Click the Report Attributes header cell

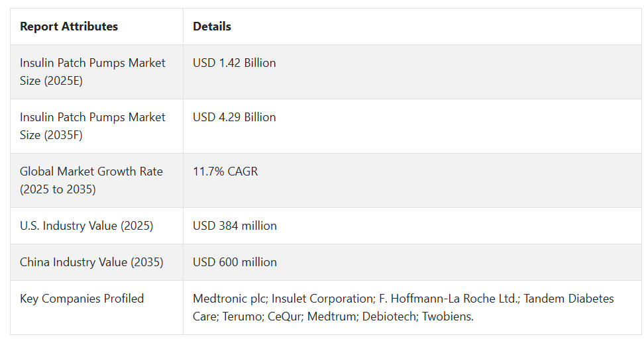[x=97, y=26]
